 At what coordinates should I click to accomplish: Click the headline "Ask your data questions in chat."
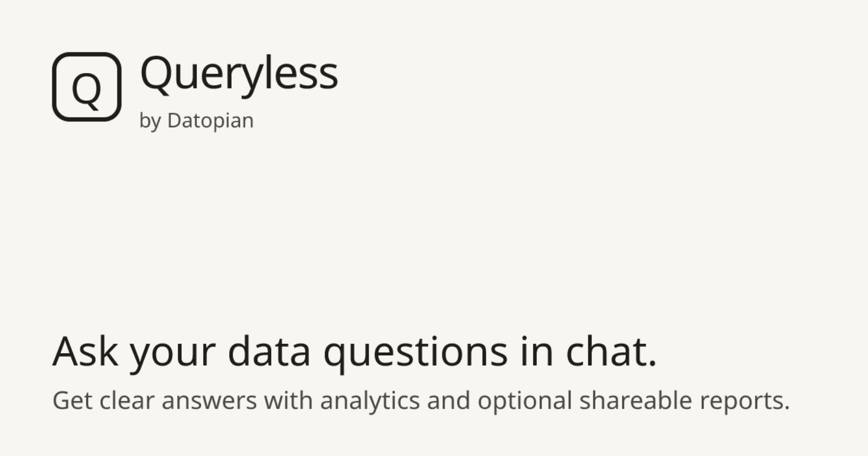click(x=354, y=351)
